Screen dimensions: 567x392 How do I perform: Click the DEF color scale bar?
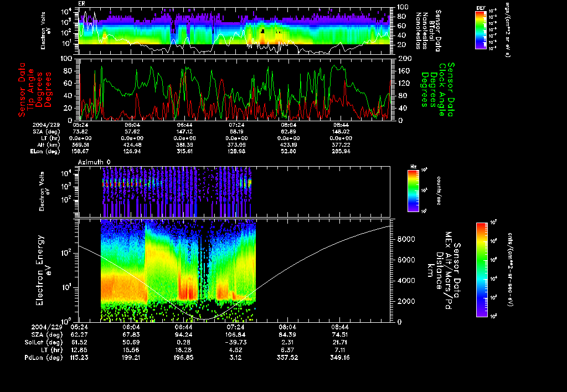pyautogui.click(x=481, y=30)
